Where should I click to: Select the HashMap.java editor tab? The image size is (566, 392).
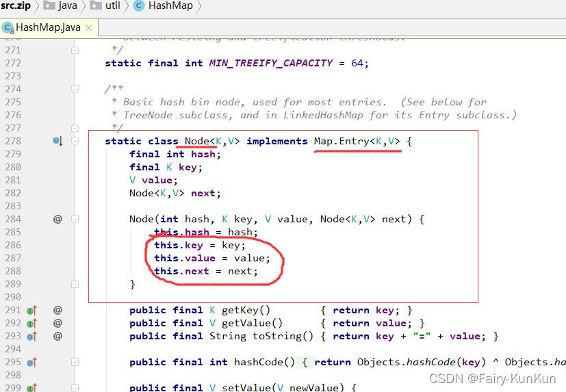pyautogui.click(x=49, y=27)
